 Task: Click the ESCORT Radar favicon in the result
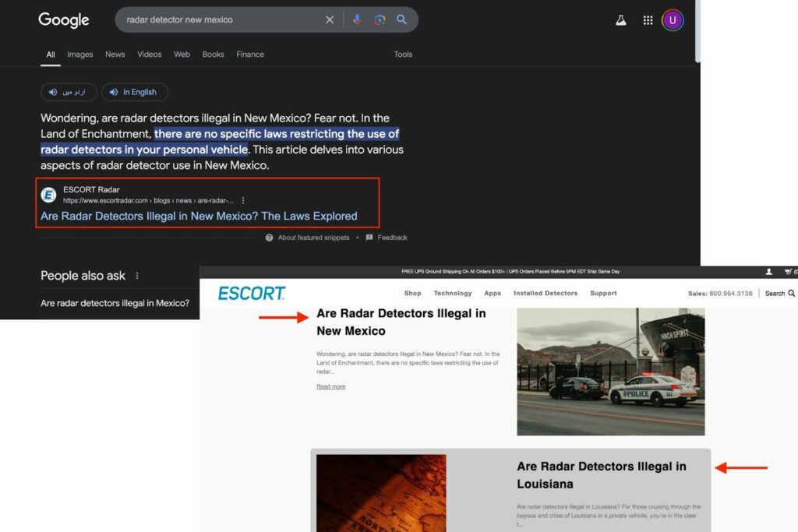tap(49, 195)
